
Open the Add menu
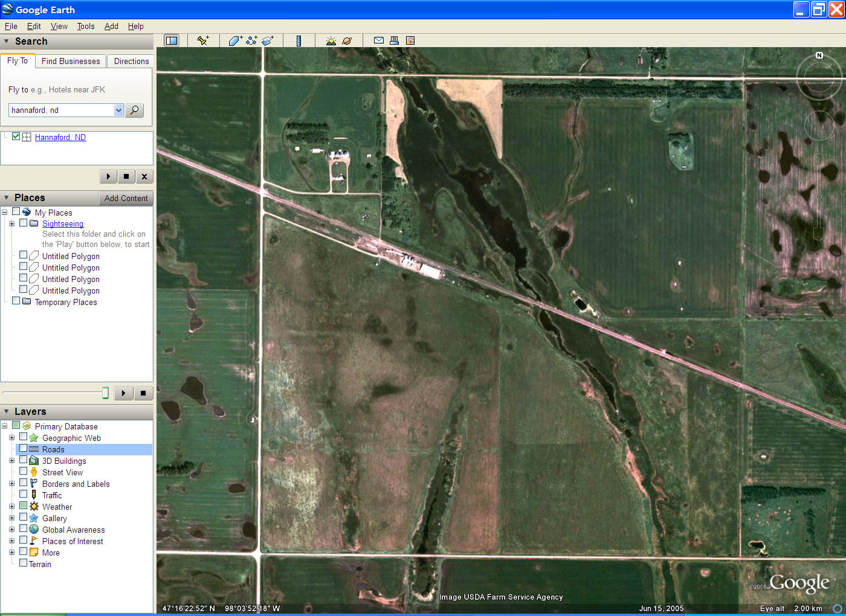coord(111,26)
